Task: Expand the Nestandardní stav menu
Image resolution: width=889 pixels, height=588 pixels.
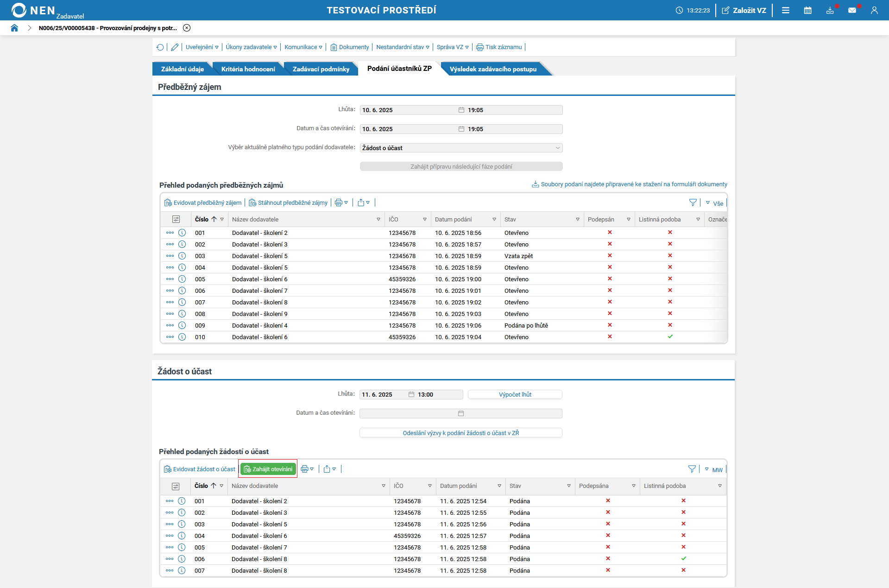Action: click(403, 47)
